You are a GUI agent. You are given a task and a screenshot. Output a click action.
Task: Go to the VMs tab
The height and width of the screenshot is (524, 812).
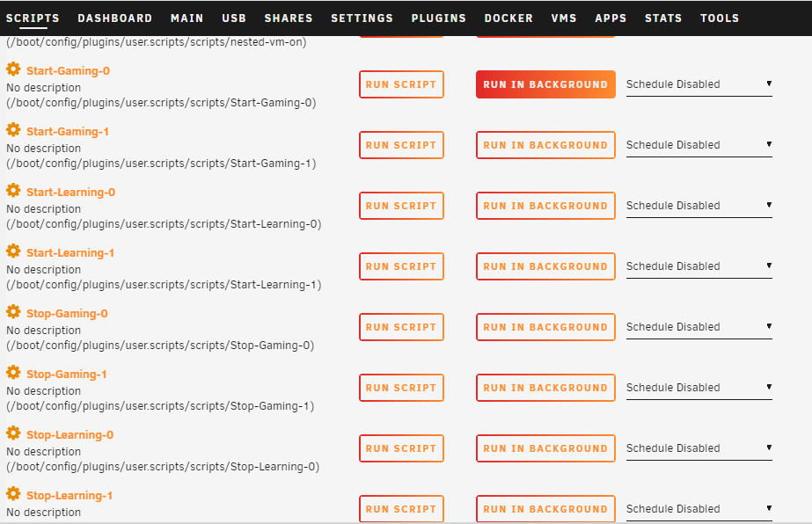[x=564, y=18]
